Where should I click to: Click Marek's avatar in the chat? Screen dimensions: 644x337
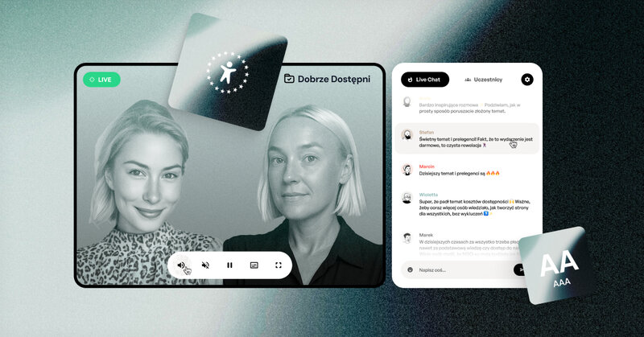[407, 238]
